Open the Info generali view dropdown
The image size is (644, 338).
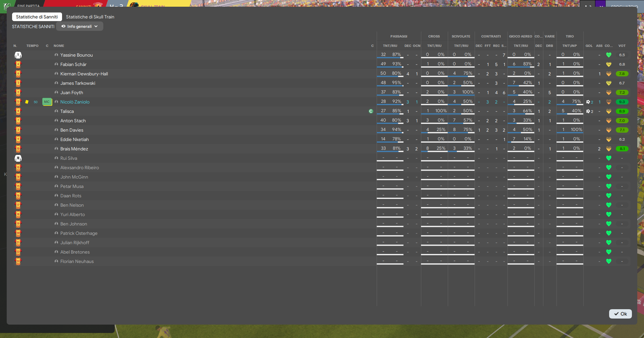pyautogui.click(x=79, y=26)
